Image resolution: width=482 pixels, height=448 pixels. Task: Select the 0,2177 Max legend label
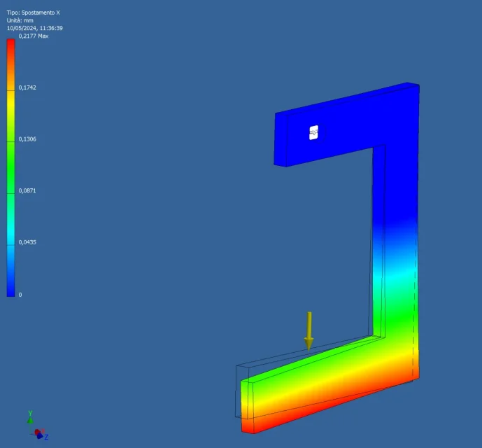pos(32,36)
